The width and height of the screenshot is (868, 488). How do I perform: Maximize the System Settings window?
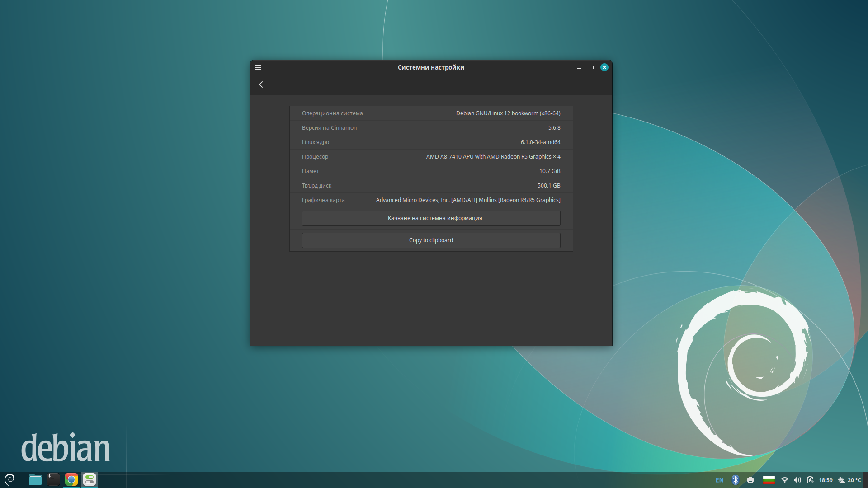[591, 67]
